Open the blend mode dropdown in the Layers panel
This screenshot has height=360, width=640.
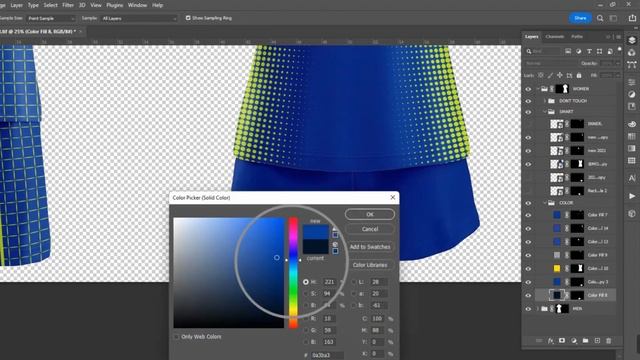[550, 64]
